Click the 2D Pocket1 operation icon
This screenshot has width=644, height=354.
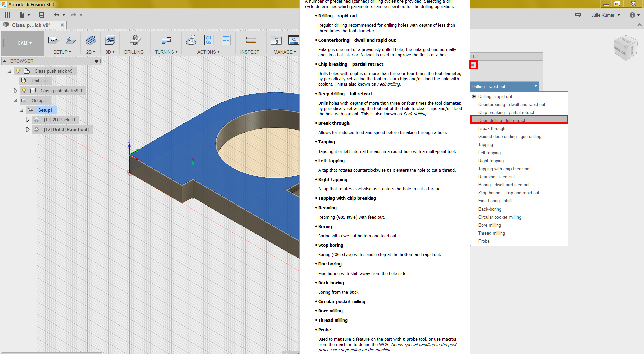pos(37,120)
